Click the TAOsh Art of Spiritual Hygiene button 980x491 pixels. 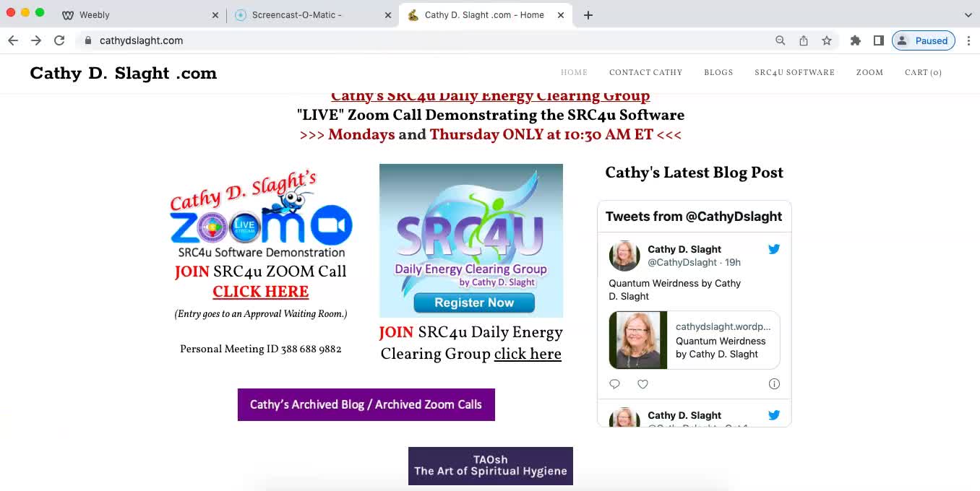tap(491, 466)
